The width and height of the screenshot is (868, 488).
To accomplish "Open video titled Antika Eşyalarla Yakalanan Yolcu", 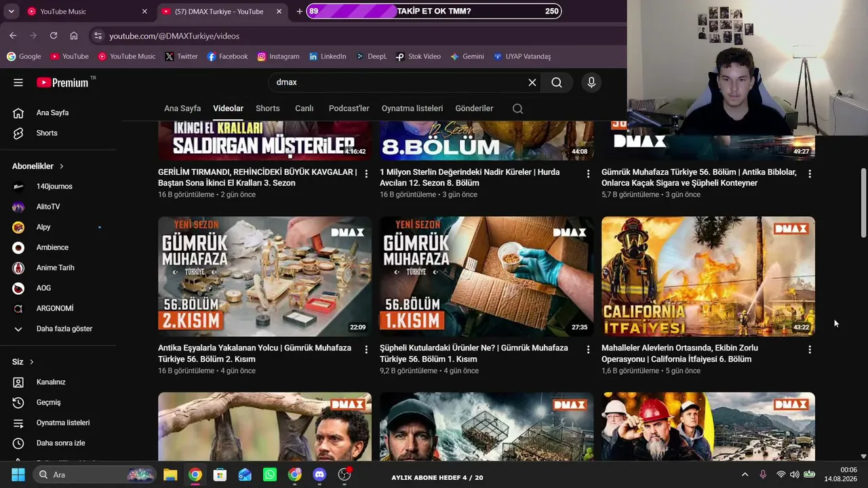I will [x=254, y=354].
